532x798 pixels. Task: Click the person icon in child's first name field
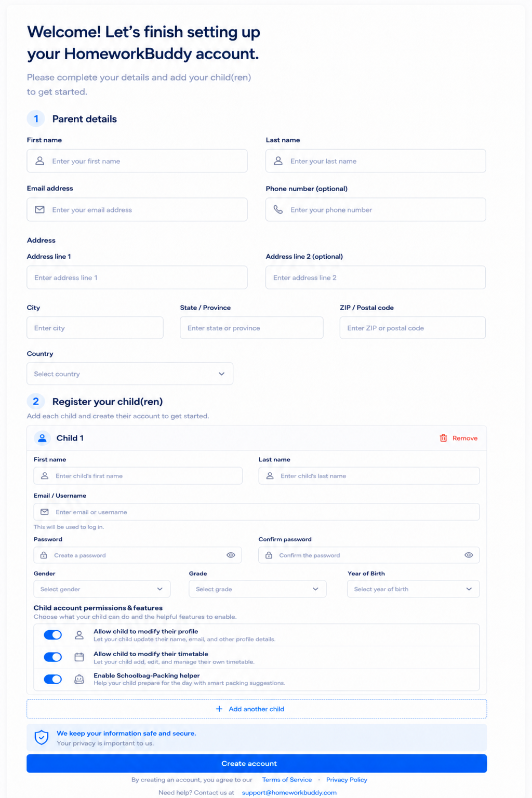(45, 476)
